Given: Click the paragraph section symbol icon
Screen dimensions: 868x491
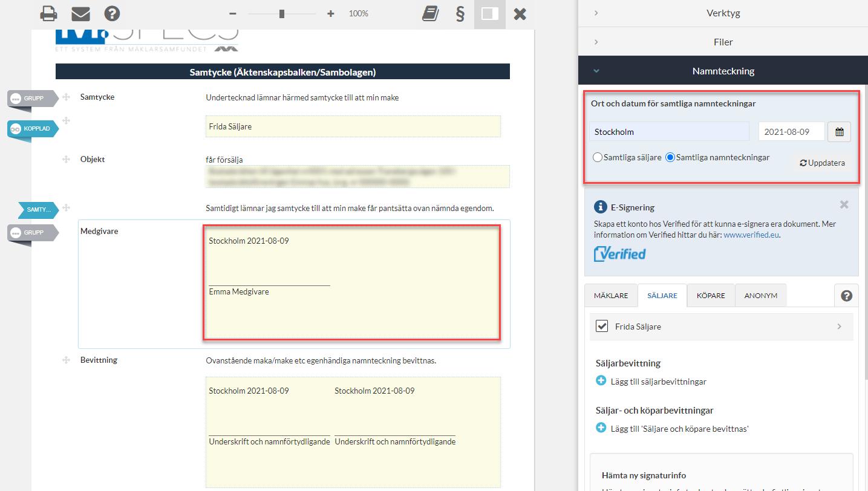Looking at the screenshot, I should point(460,13).
